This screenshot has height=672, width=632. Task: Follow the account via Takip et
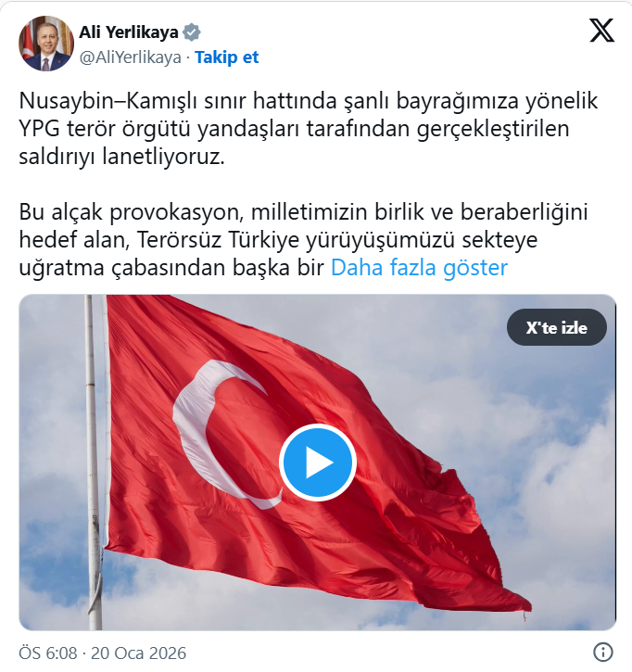coord(227,57)
